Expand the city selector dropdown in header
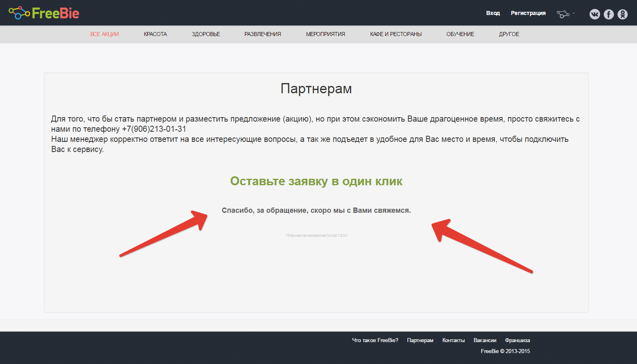 point(566,14)
